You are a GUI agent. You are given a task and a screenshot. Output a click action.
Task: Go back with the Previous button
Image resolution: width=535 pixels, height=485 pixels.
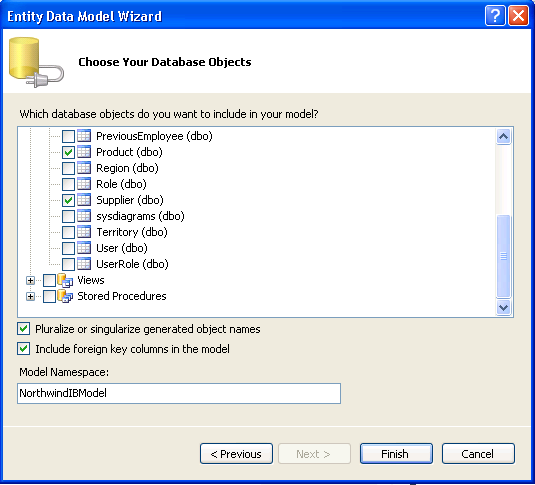coord(236,454)
